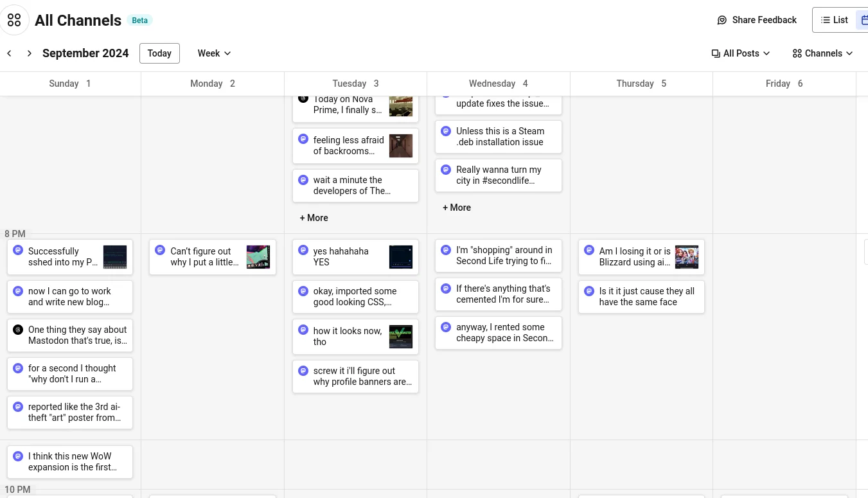This screenshot has height=498, width=868.
Task: Switch to List view
Action: click(835, 20)
